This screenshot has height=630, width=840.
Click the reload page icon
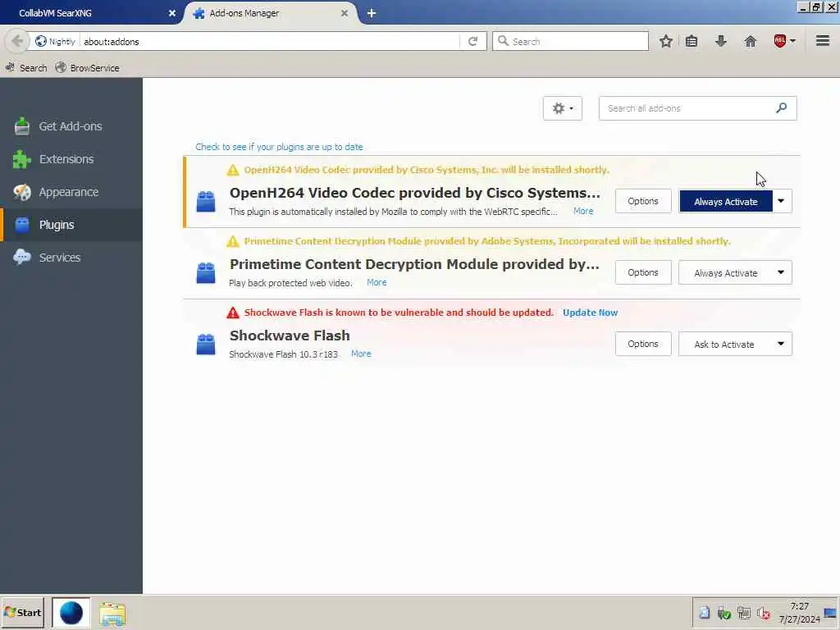tap(472, 41)
